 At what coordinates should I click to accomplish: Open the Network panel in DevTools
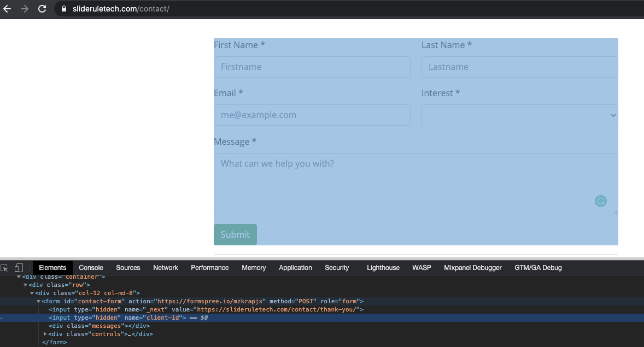pos(165,267)
